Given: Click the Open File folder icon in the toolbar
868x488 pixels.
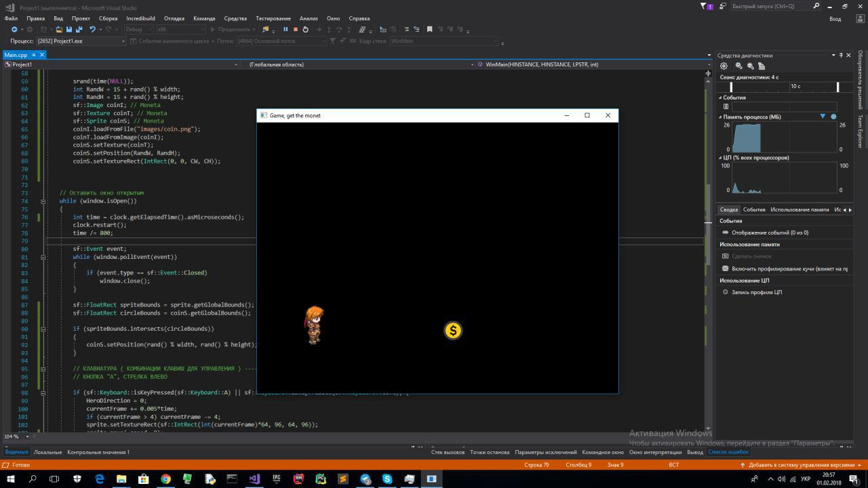Looking at the screenshot, I should pos(59,29).
